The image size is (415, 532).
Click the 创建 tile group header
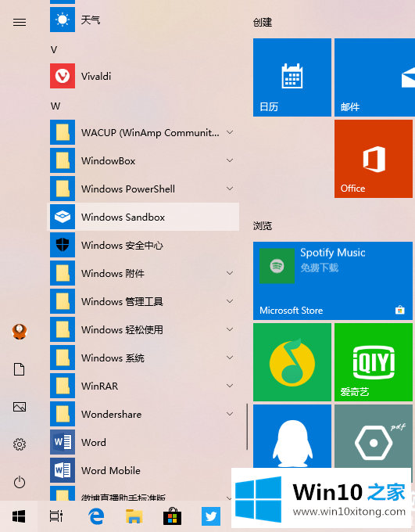(263, 23)
